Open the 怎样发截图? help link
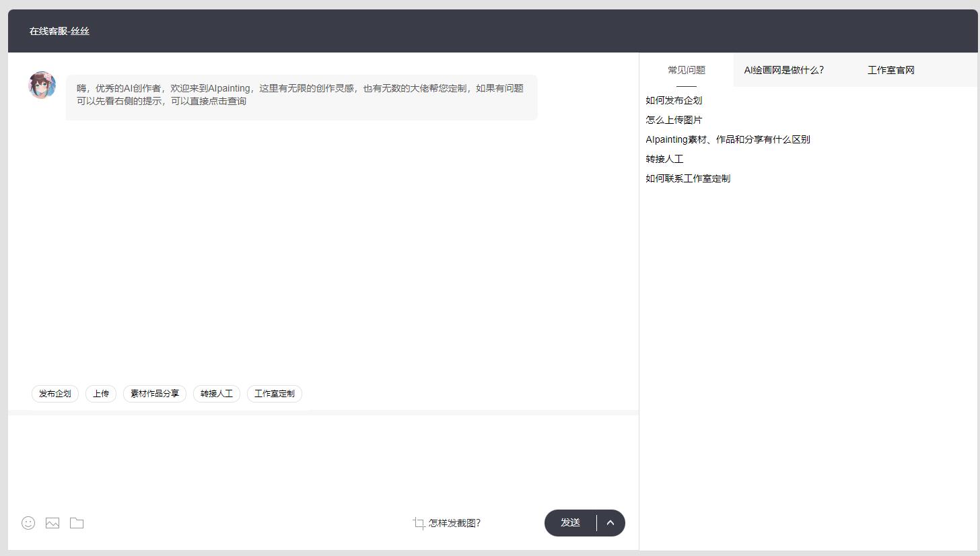The height and width of the screenshot is (556, 980). click(x=454, y=523)
